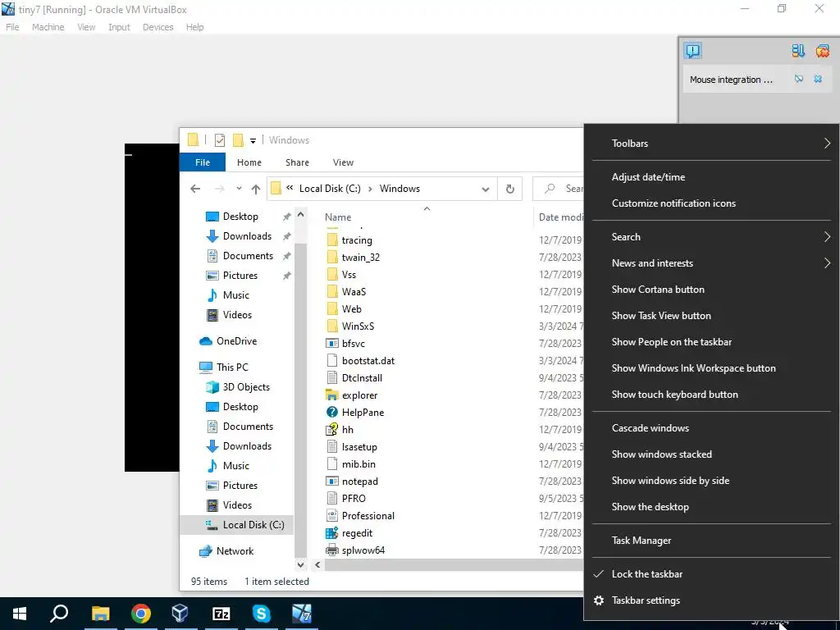840x630 pixels.
Task: Open Skype from the taskbar
Action: click(262, 614)
